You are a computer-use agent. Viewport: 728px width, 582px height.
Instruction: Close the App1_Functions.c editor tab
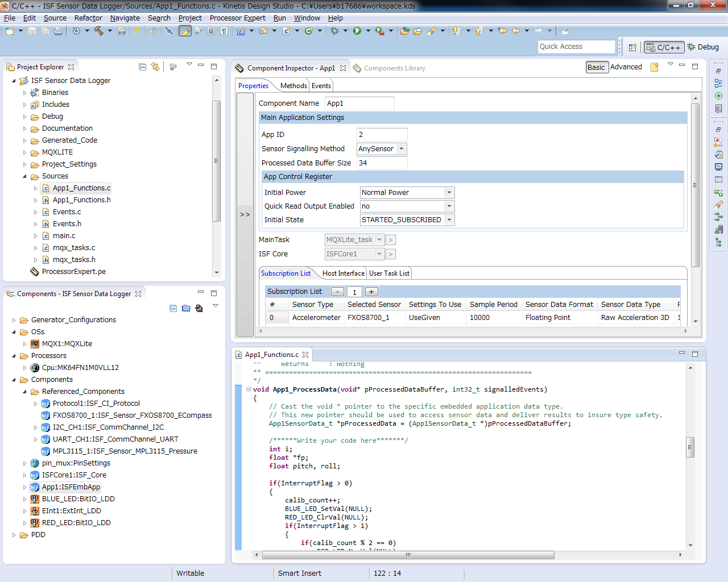point(305,355)
